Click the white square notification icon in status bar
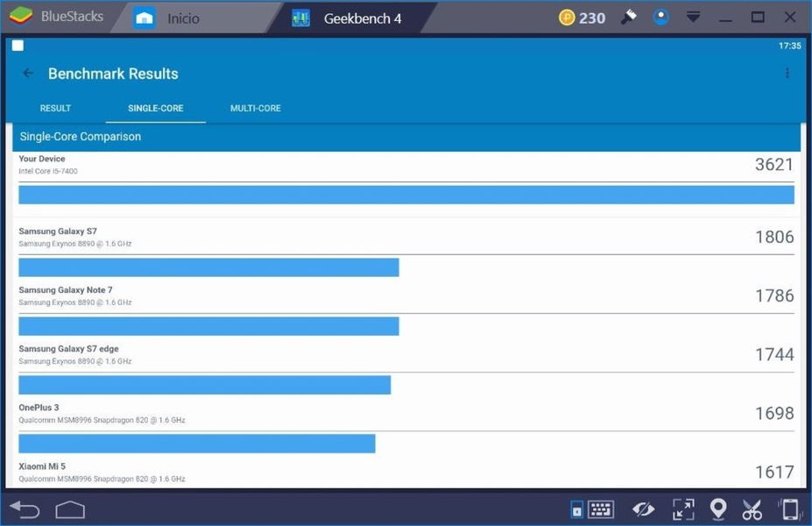 point(18,46)
